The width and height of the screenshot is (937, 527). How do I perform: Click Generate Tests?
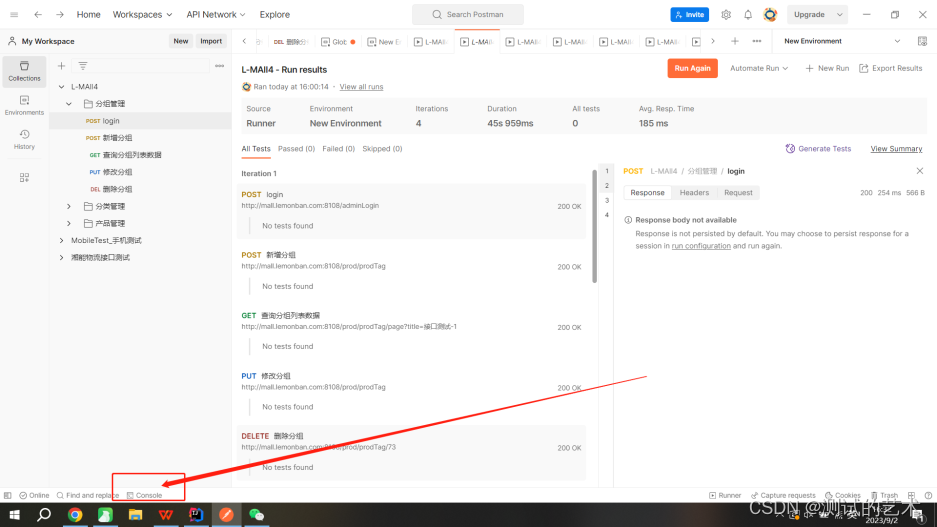click(818, 149)
